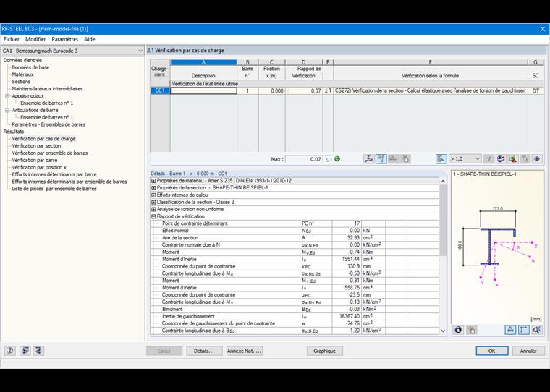Viewport: 550px width, 392px height.
Task: Select Efforts internes déterminants par barre
Action: click(54, 174)
